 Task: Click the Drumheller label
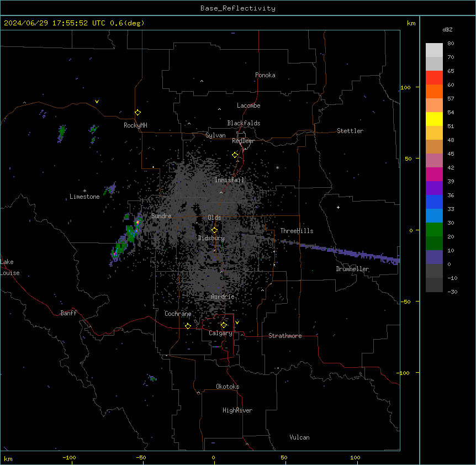352,269
